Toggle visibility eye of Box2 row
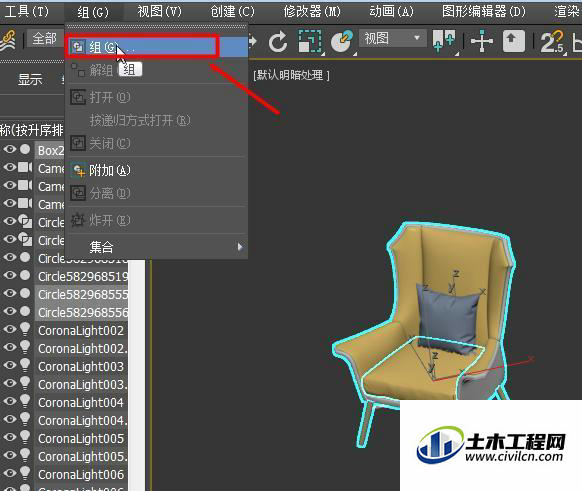The width and height of the screenshot is (582, 491). pos(10,149)
